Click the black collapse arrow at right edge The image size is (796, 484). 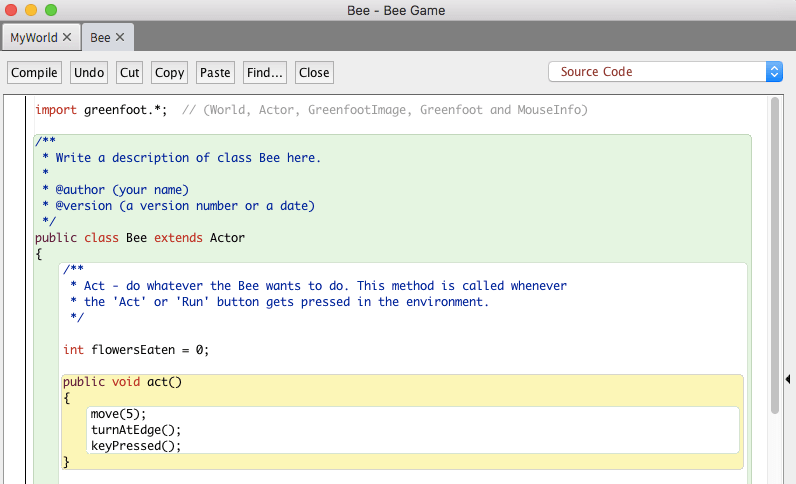[x=788, y=378]
